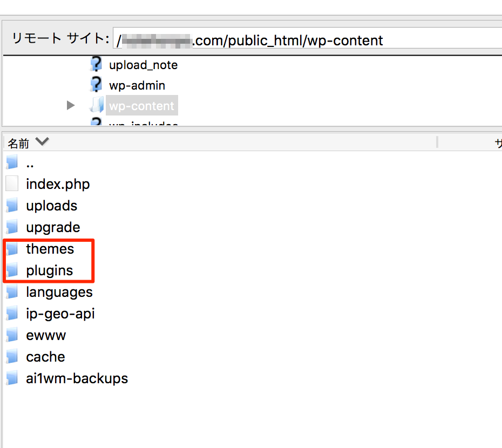This screenshot has width=502, height=448.
Task: Select the parent directory '..' entry
Action: 30,163
